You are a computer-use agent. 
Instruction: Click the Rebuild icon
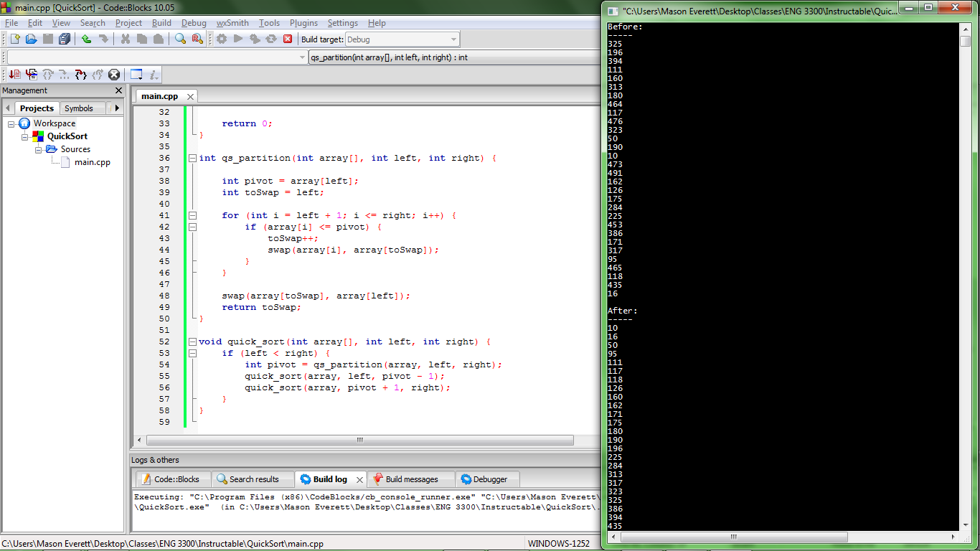(x=271, y=39)
